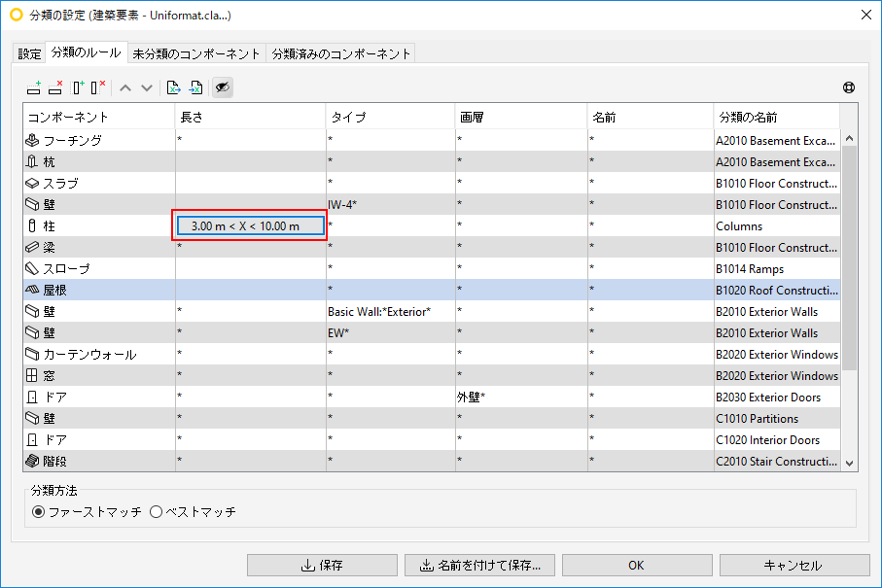Click wall icon in Basic Wall:*Exterior* row
Screen dimensions: 882x588
coord(32,311)
